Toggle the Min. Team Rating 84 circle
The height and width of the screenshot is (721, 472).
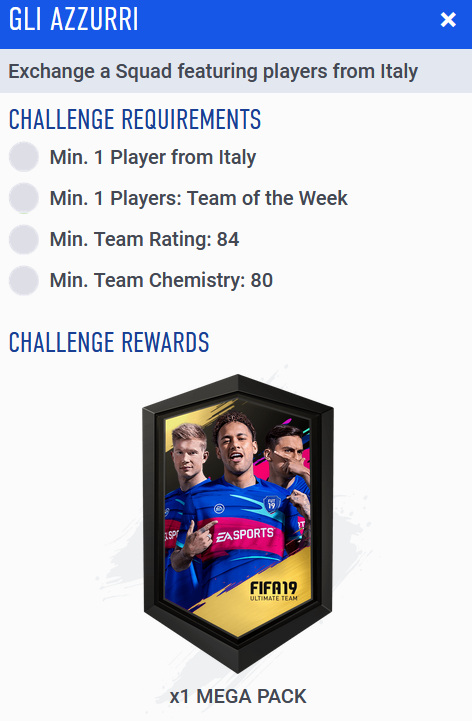click(23, 239)
